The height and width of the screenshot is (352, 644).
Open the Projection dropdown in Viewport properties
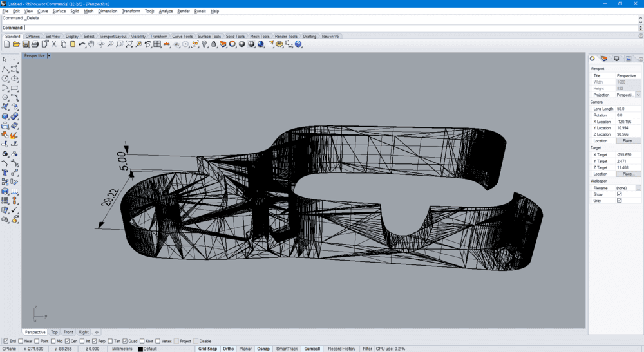pyautogui.click(x=638, y=95)
